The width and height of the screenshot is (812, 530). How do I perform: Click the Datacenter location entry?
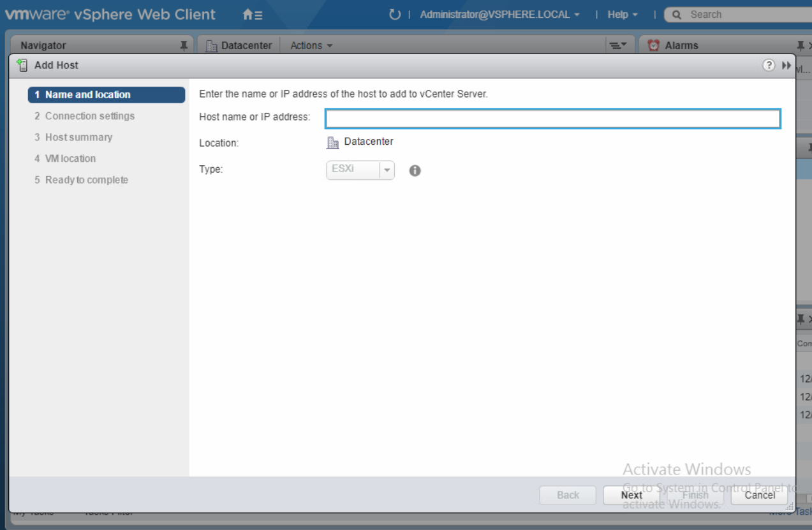(360, 142)
